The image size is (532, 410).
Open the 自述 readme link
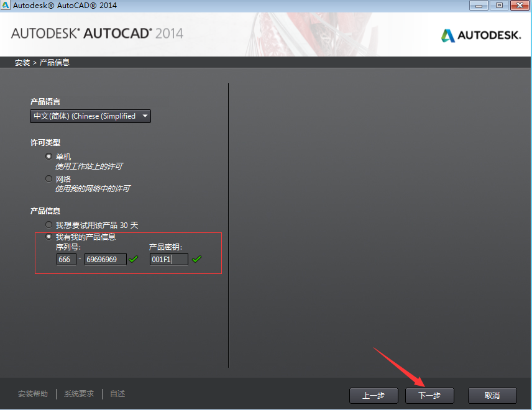pyautogui.click(x=117, y=394)
